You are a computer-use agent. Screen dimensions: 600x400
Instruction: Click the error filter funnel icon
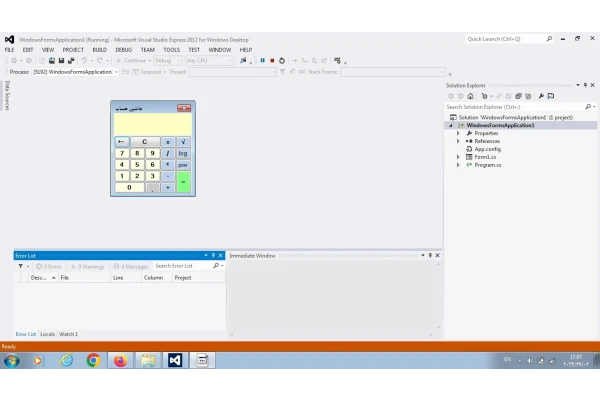tap(20, 266)
